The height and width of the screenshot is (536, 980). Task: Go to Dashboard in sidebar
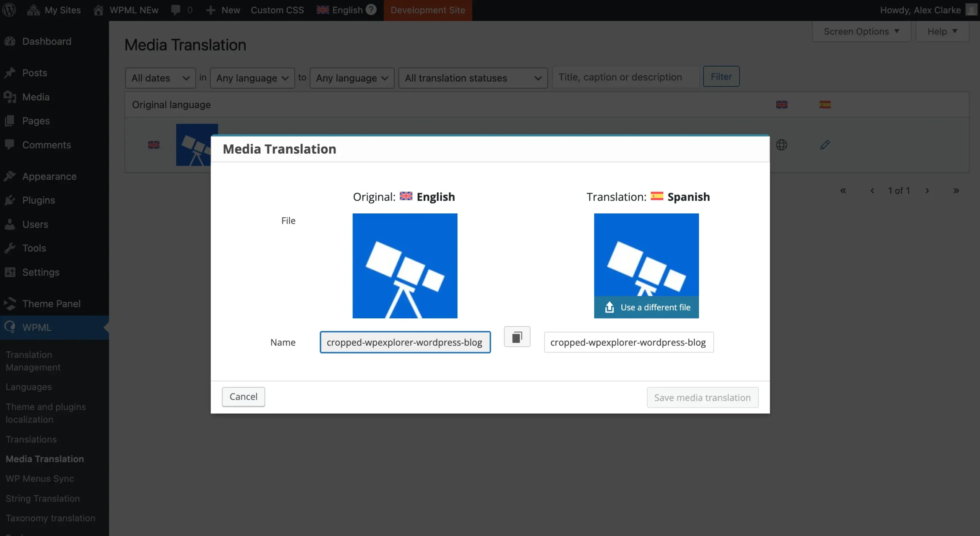pyautogui.click(x=54, y=41)
